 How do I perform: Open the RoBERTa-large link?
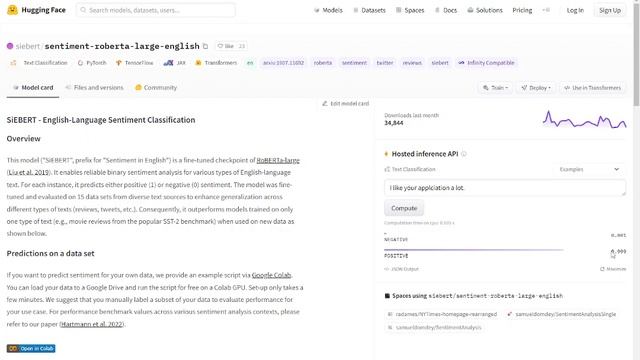(278, 160)
